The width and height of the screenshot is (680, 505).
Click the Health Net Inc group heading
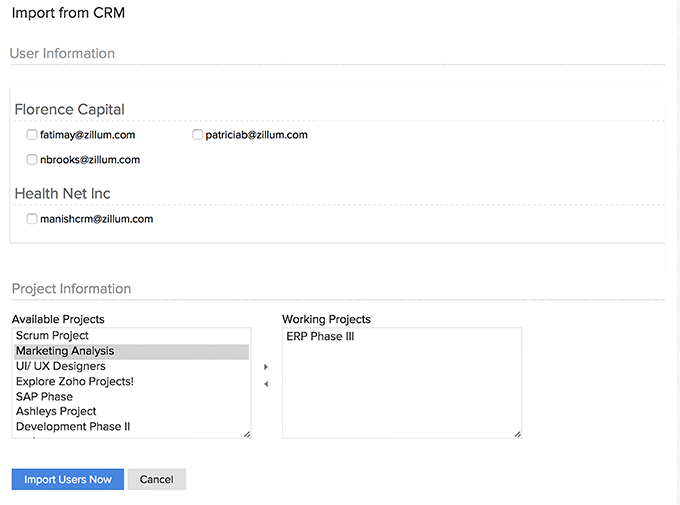click(x=62, y=193)
